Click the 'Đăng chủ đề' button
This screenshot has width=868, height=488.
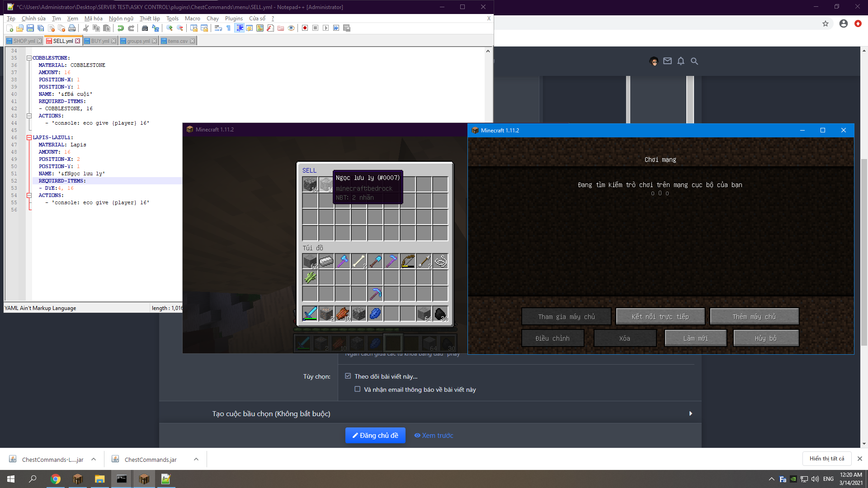pos(375,435)
